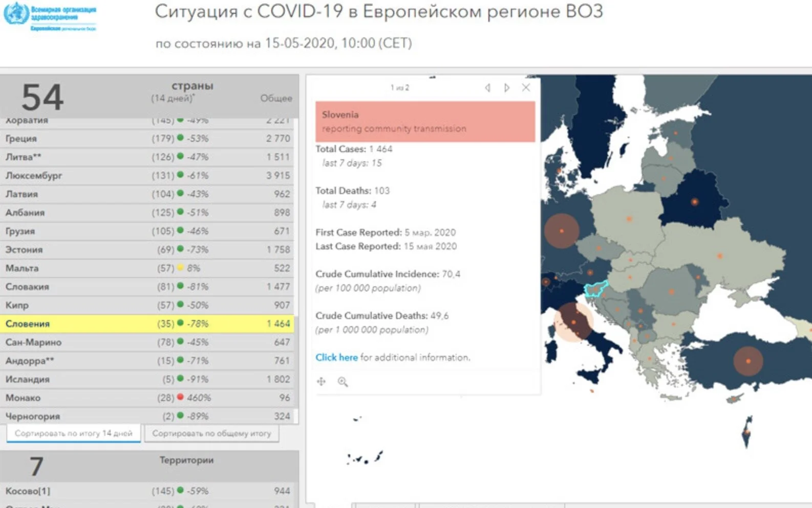Viewport: 812px width, 508px height.
Task: Select the Монако row
Action: [147, 397]
